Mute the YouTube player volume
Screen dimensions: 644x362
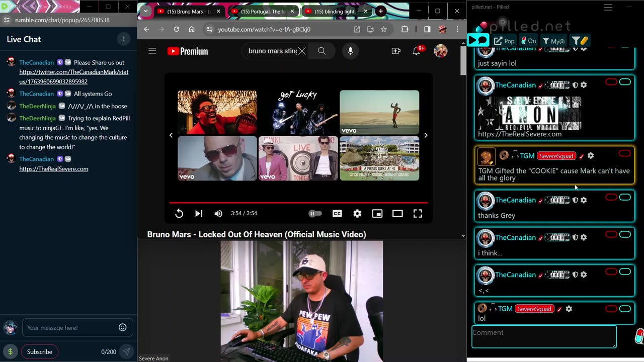pos(218,214)
